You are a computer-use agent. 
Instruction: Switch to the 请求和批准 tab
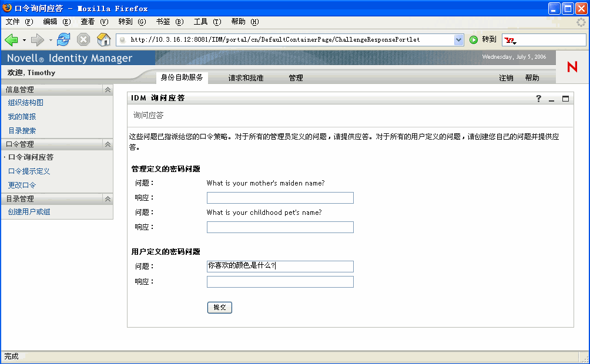pyautogui.click(x=246, y=78)
